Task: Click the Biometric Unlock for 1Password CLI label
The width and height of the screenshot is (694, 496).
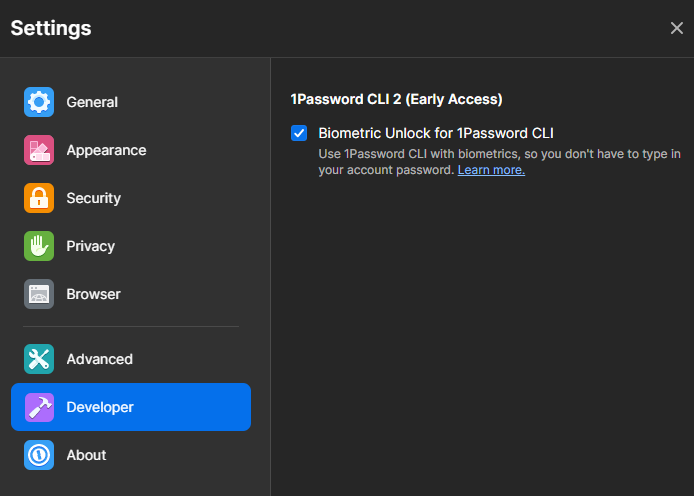Action: pyautogui.click(x=435, y=133)
